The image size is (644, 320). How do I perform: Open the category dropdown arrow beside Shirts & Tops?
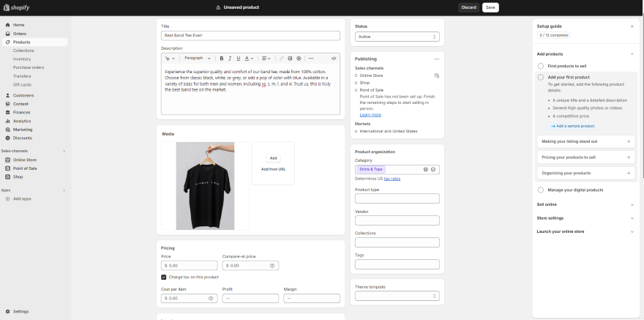pos(433,169)
